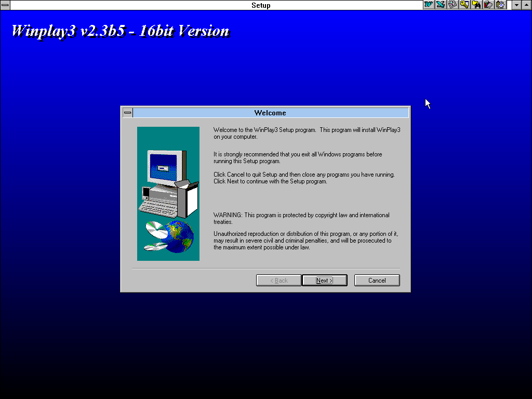Minimize the Setup window with down arrow

point(517,5)
